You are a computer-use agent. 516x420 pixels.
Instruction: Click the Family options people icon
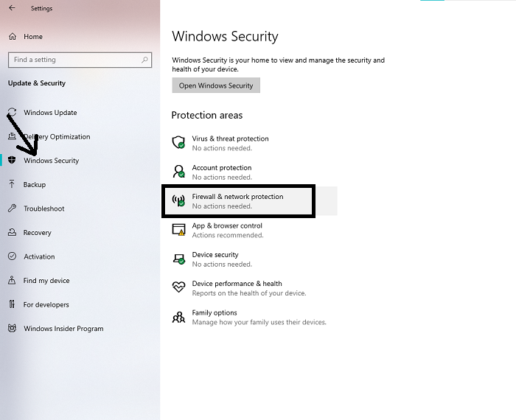point(178,317)
